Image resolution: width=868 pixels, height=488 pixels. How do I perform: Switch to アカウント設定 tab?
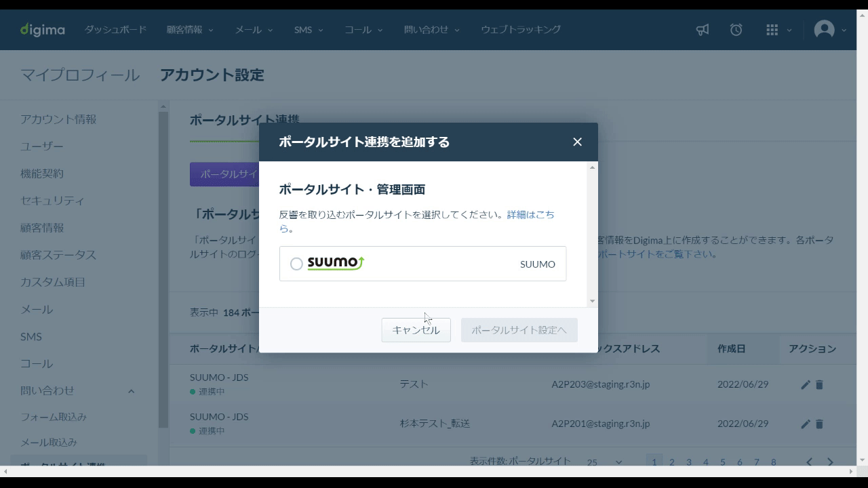click(x=212, y=75)
